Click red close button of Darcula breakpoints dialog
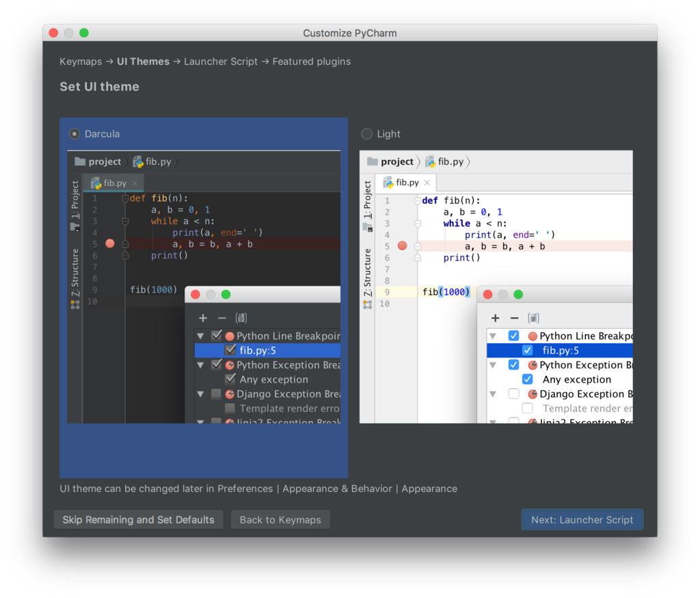700x598 pixels. pyautogui.click(x=196, y=295)
